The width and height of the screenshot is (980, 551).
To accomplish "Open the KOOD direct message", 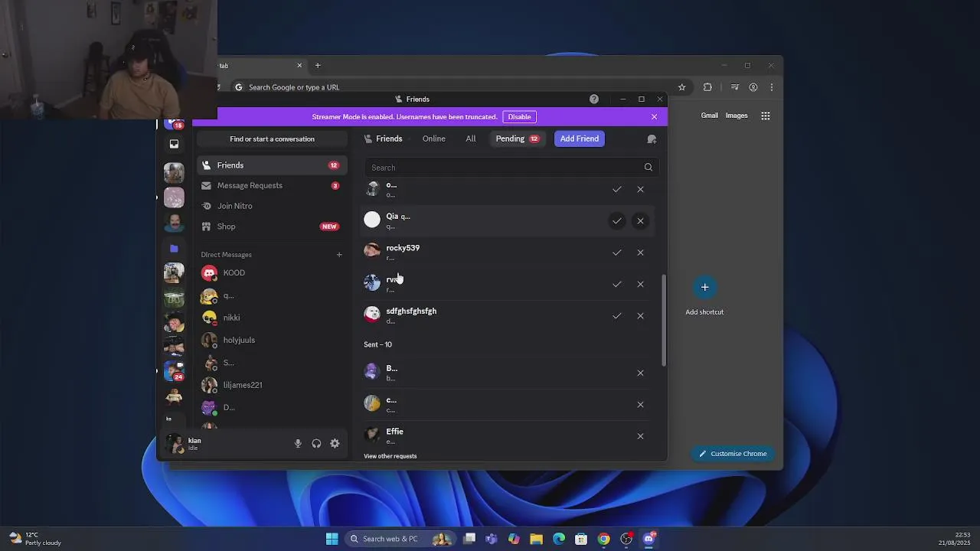I will [x=272, y=273].
